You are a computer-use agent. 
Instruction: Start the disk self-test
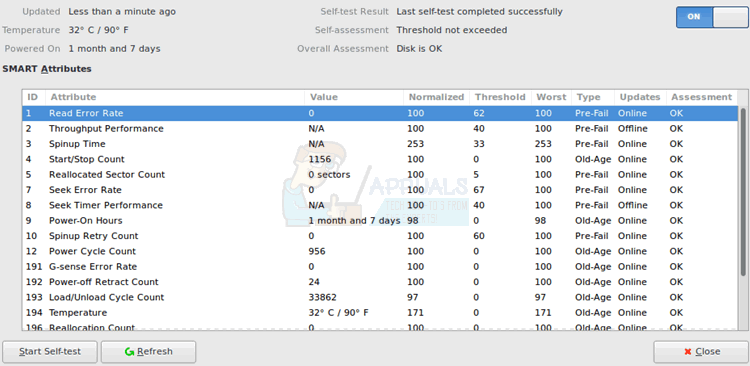[x=50, y=352]
